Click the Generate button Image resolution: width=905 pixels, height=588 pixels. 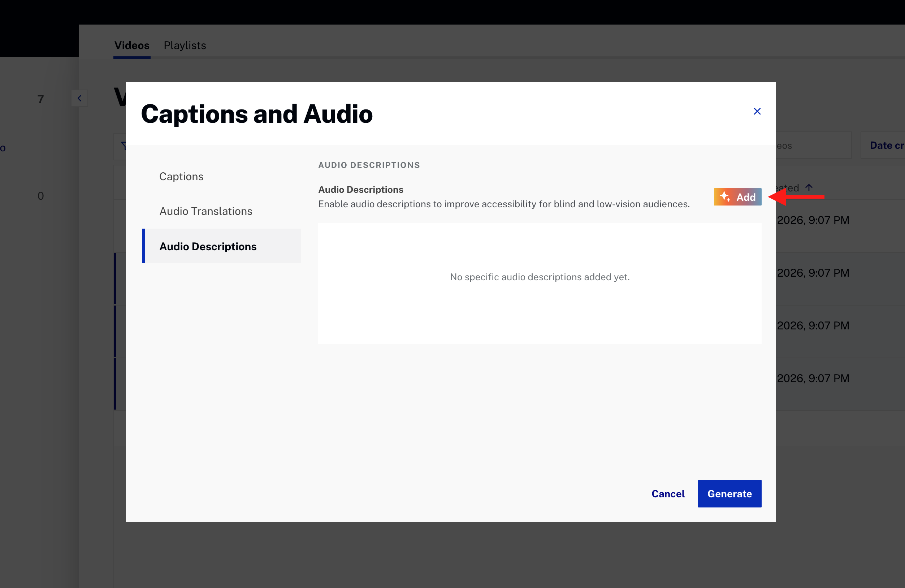729,493
